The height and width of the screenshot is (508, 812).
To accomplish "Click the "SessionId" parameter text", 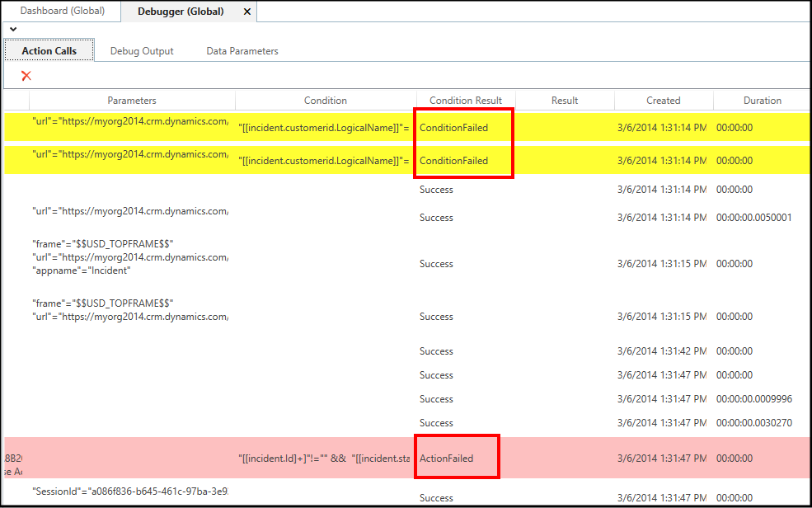I will pos(130,492).
